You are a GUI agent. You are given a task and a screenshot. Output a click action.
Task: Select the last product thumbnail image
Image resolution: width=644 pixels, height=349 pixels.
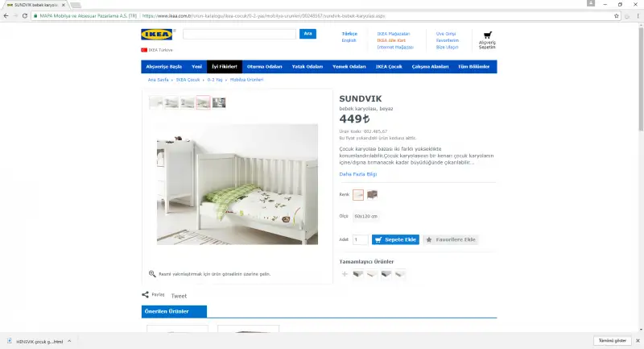tap(219, 102)
